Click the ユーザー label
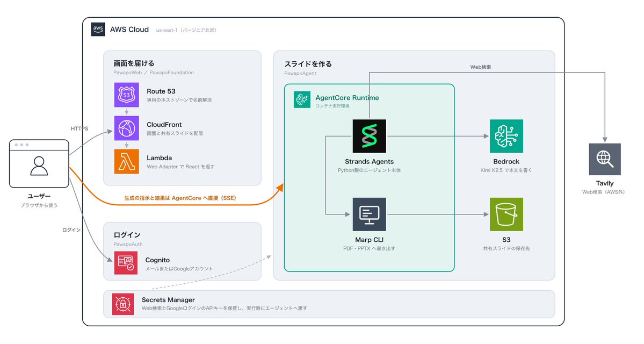The width and height of the screenshot is (644, 344). tap(39, 196)
